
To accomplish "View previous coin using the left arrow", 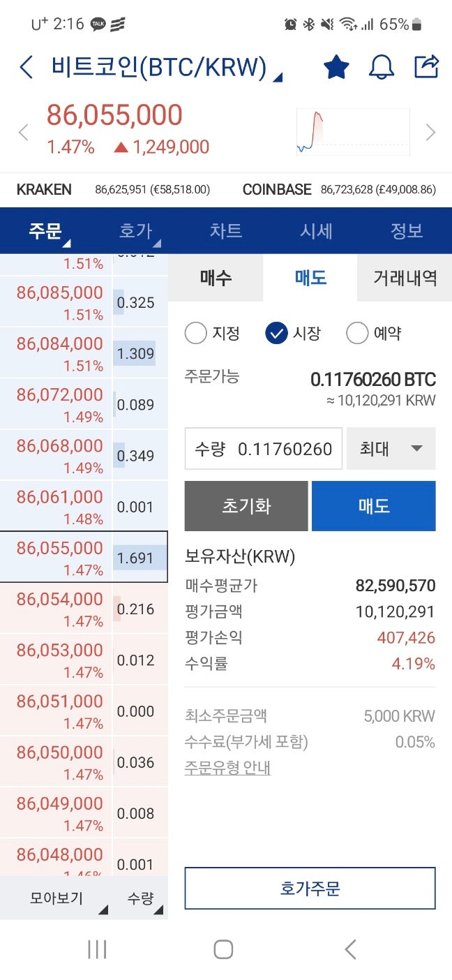I will coord(22,131).
